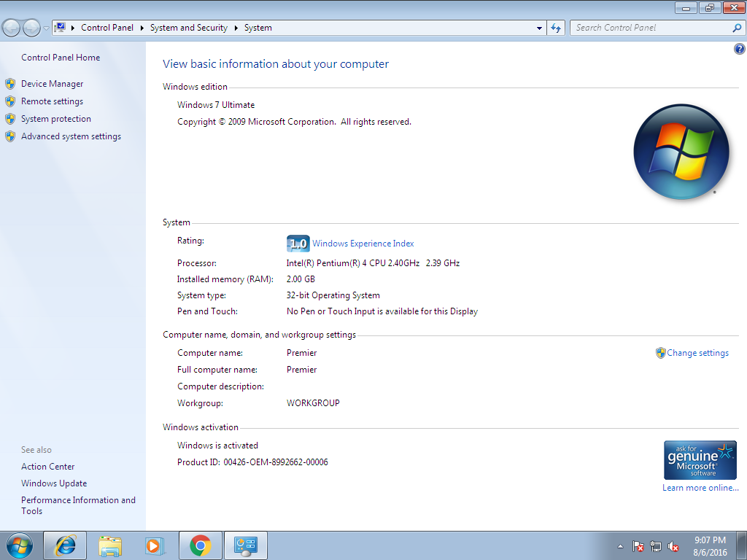Open the address bar history dropdown

(x=539, y=28)
